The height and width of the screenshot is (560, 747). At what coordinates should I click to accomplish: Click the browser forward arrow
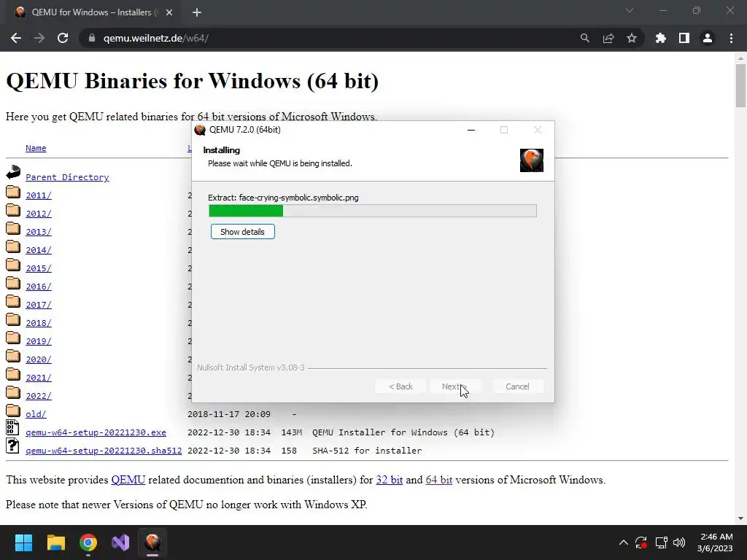tap(39, 38)
